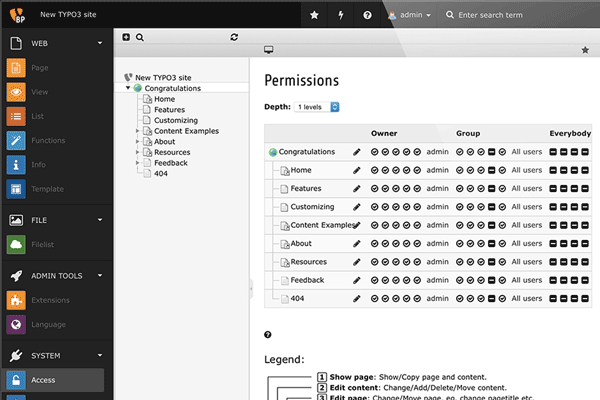Open the Extensions module
This screenshot has width=600, height=400.
coord(49,300)
